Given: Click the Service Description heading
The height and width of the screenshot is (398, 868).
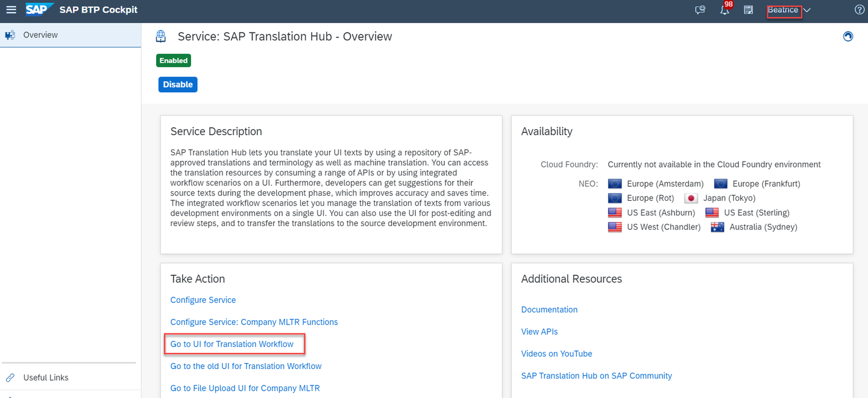Looking at the screenshot, I should [216, 131].
